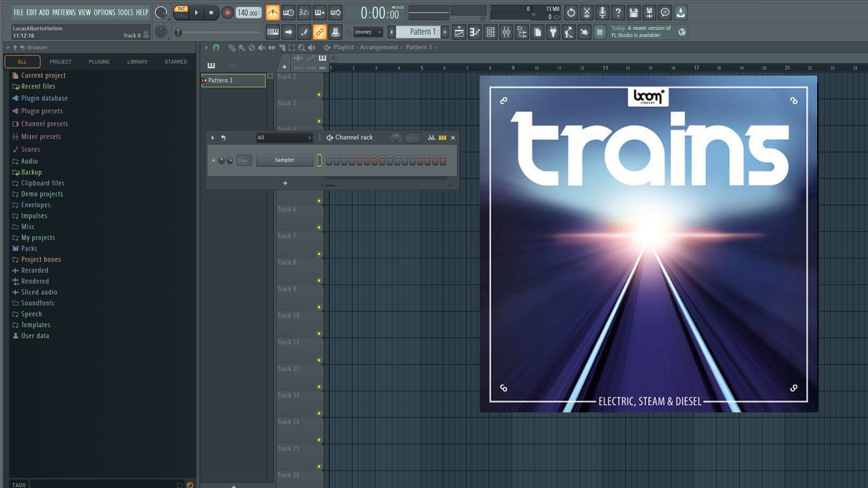The width and height of the screenshot is (868, 488).
Task: Select the Playback speaker tool in Playlist
Action: click(311, 48)
